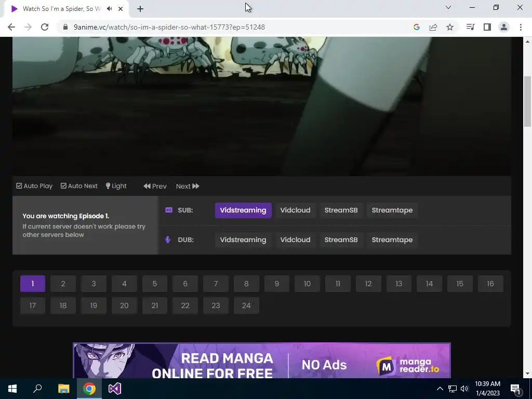
Task: Toggle Chrome side panel
Action: [x=487, y=27]
